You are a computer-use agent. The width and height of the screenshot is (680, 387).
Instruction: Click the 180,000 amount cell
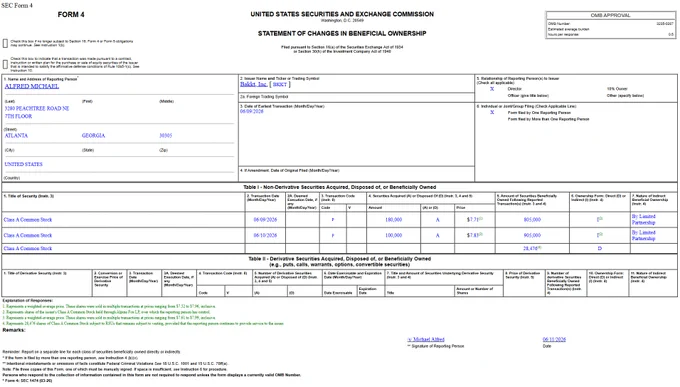(x=393, y=220)
